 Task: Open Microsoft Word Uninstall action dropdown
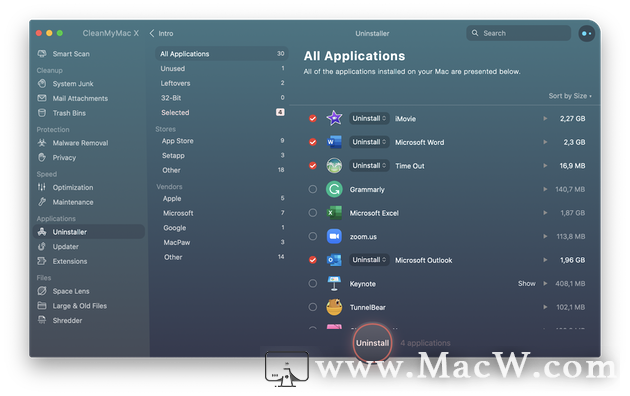tap(369, 142)
